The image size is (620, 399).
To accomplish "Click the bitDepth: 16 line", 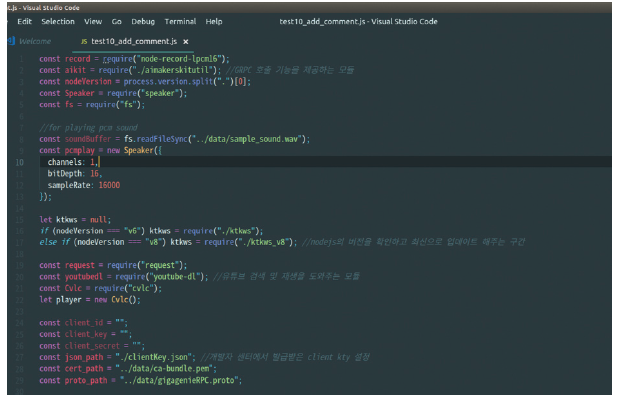I will [74, 173].
